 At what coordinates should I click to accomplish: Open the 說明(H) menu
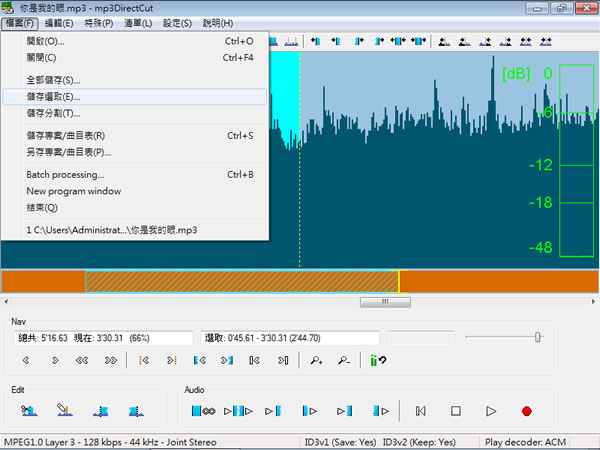[x=218, y=23]
